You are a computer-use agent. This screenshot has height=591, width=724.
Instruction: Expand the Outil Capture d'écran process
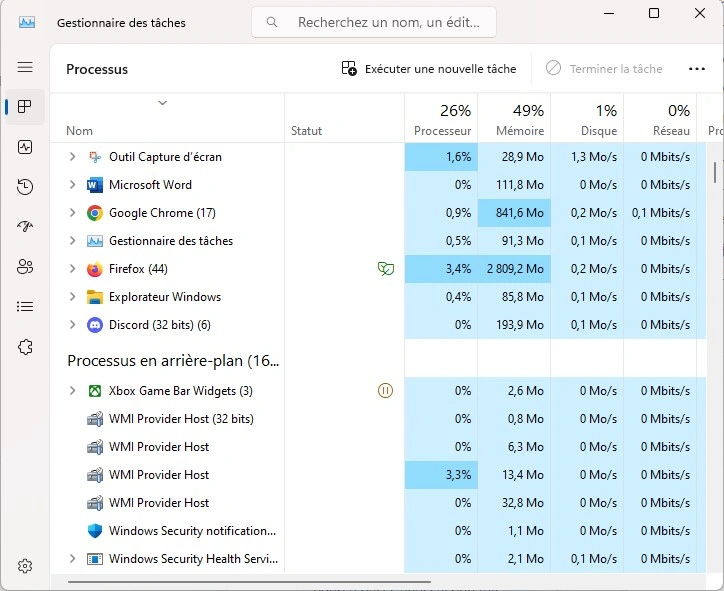pos(72,157)
